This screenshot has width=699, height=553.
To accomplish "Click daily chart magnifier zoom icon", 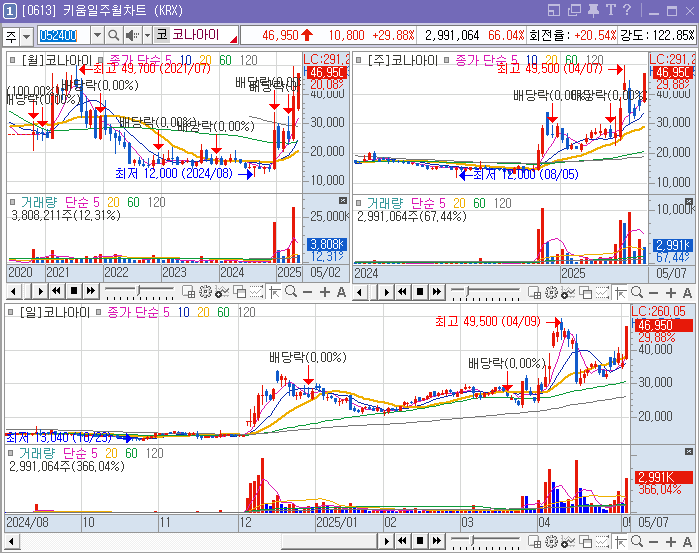I will pos(637,542).
